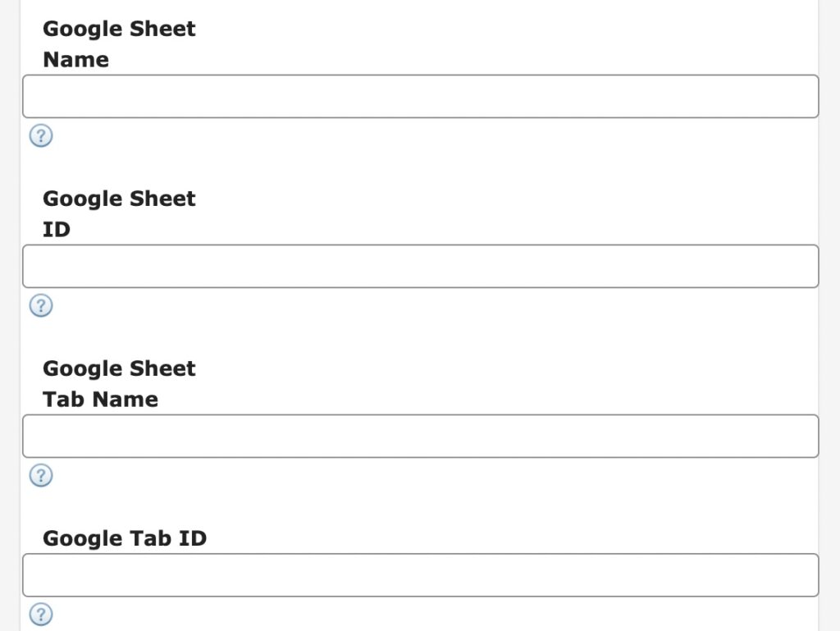The width and height of the screenshot is (840, 631).
Task: Select the "Google Sheet Tab Name" label
Action: [119, 383]
